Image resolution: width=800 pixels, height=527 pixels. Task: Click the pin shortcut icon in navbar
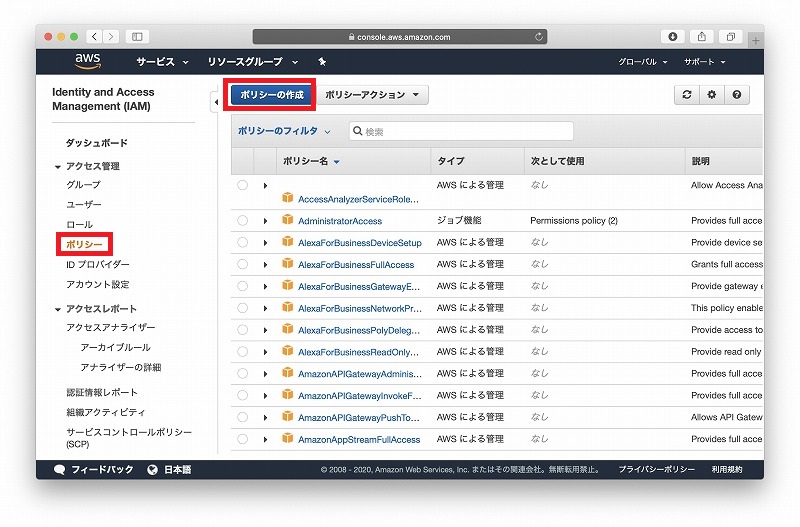click(322, 62)
